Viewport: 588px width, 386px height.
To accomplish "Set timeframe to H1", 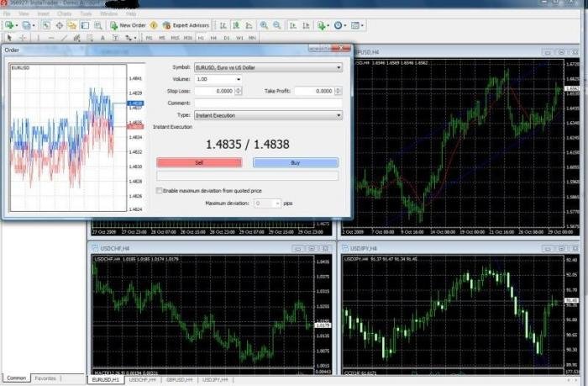I will 201,38.
